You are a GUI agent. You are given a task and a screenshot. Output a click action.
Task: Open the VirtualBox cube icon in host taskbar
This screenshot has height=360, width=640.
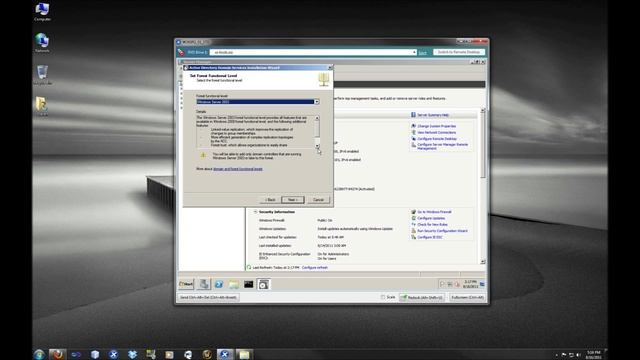coord(95,354)
